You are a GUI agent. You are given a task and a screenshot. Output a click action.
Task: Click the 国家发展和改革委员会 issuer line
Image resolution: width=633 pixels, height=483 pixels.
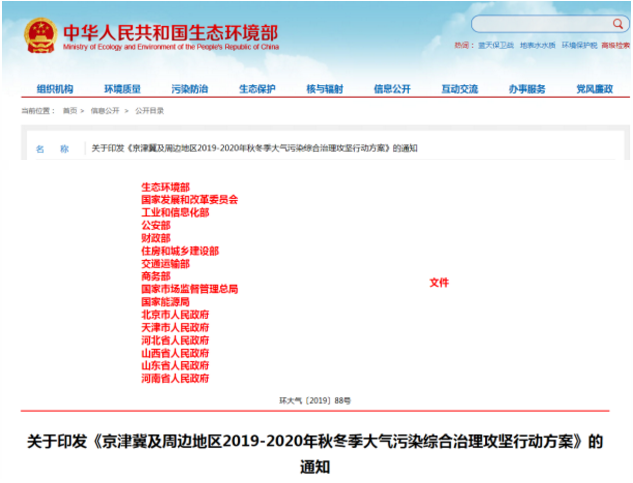pos(189,200)
